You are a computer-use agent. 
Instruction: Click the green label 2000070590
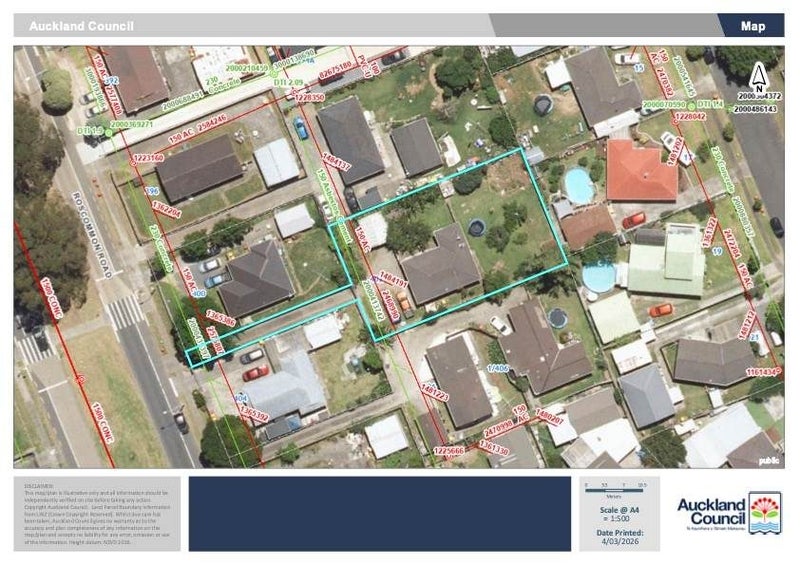pyautogui.click(x=664, y=104)
